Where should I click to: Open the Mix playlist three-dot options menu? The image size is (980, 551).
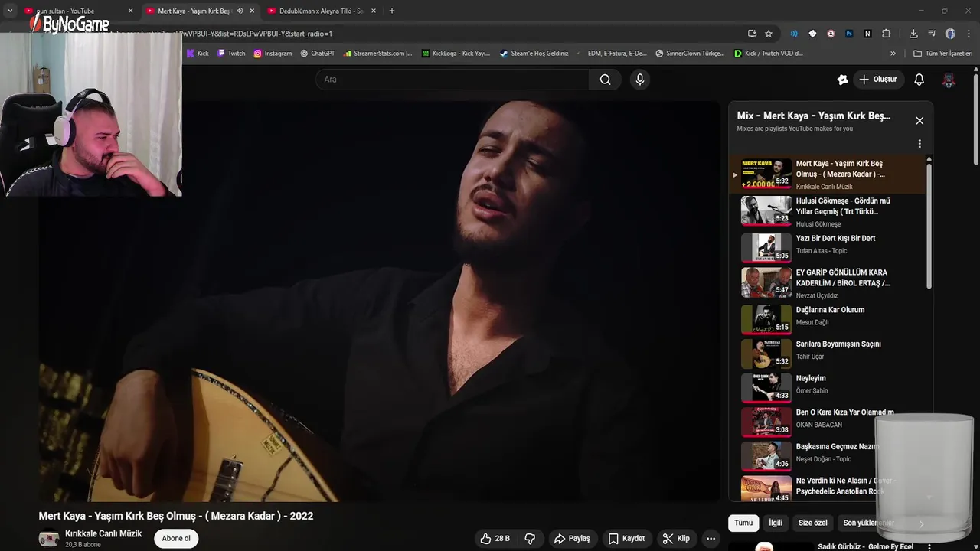920,144
